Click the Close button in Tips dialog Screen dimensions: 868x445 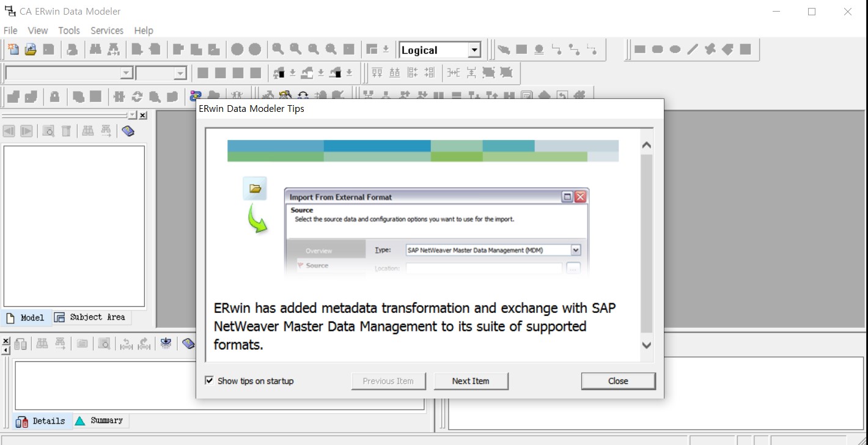pyautogui.click(x=618, y=381)
